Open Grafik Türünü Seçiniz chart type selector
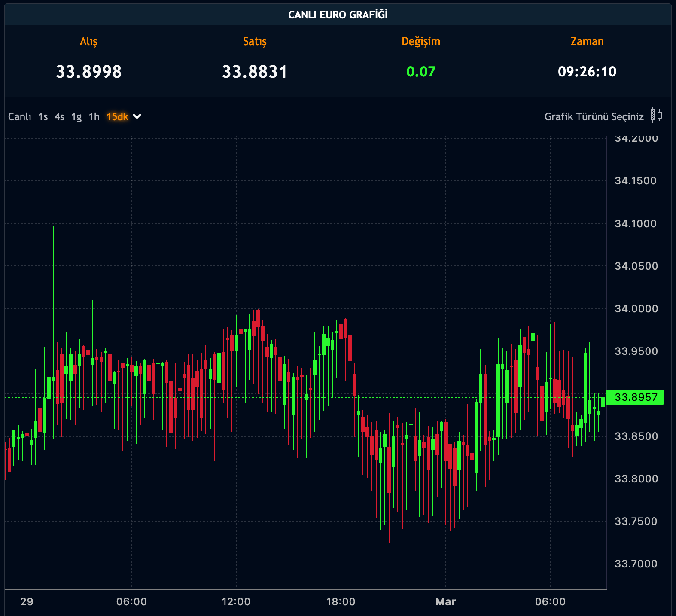The width and height of the screenshot is (676, 616). 594,117
